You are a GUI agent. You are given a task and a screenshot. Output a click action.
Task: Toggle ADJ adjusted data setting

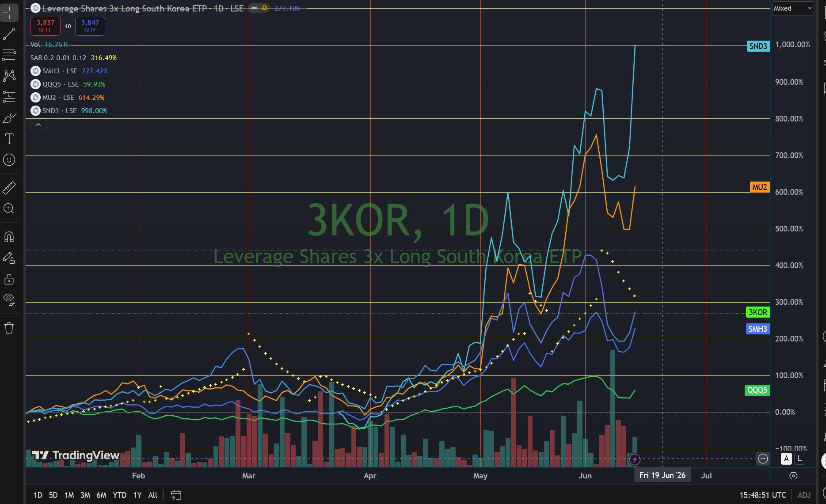pos(804,495)
